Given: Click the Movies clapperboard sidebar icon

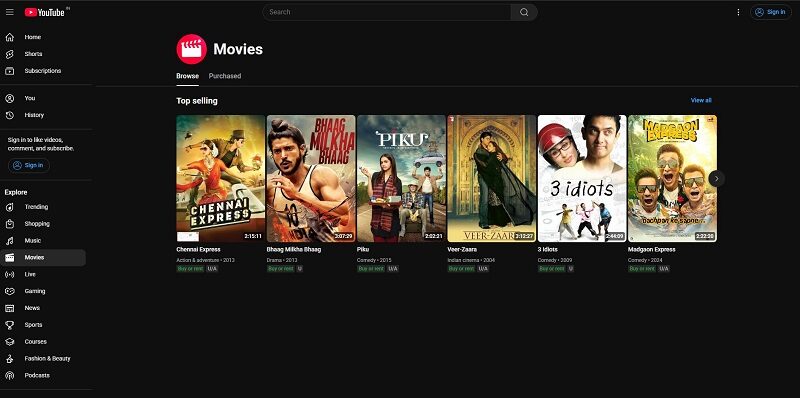Looking at the screenshot, I should [10, 258].
